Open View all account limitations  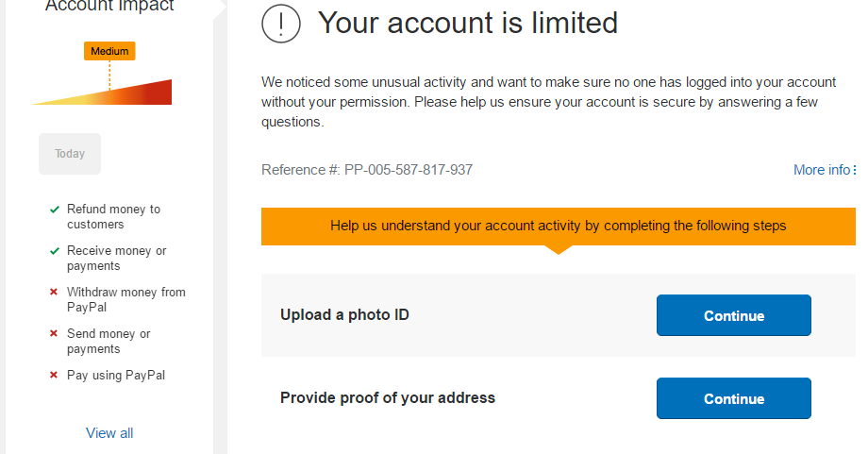(109, 433)
